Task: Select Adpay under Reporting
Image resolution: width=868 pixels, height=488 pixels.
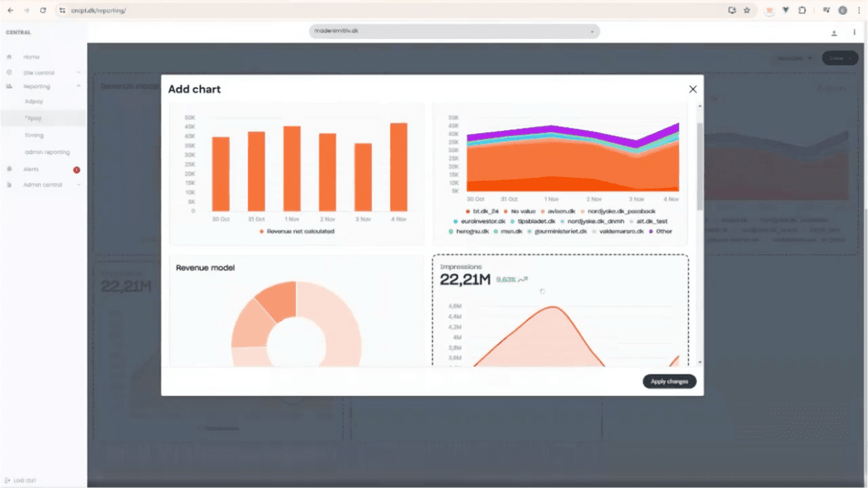Action: click(x=34, y=102)
